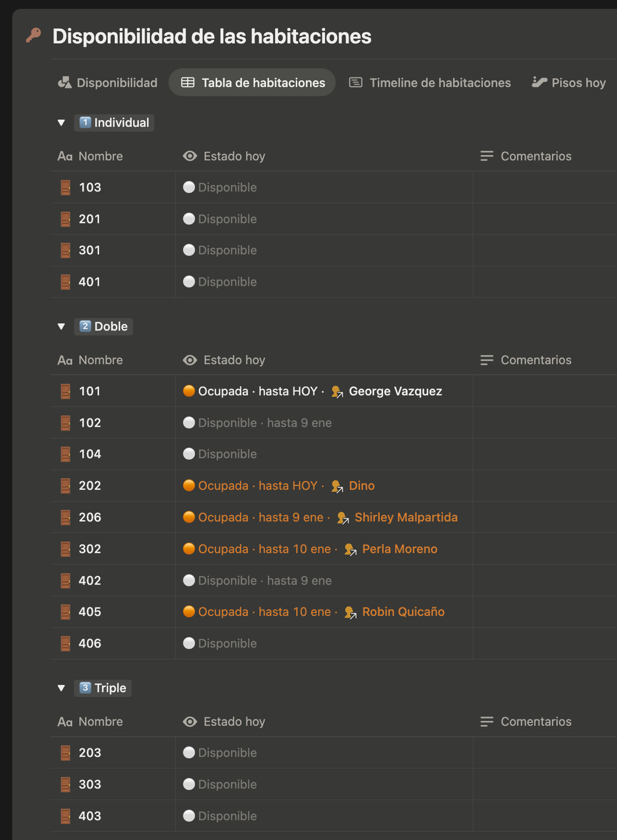Click guest icon next to George Vazquez
Viewport: 617px width, 840px height.
[337, 392]
